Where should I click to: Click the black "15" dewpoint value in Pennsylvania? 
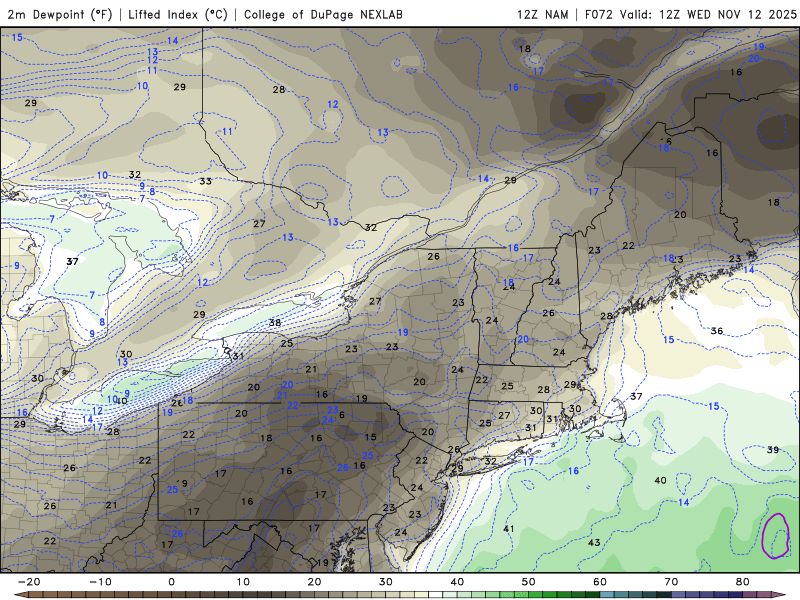(x=370, y=437)
